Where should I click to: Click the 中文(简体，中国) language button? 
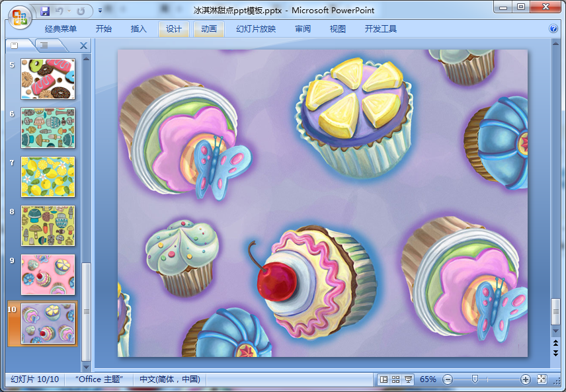point(170,379)
